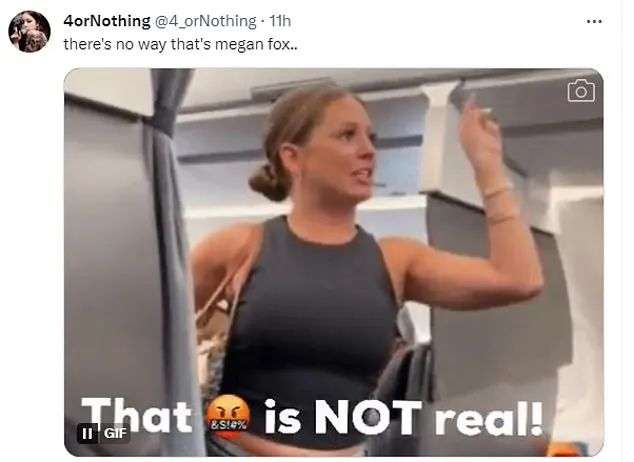This screenshot has height=462, width=634.
Task: Open the @4_orNothing handle link
Action: (x=205, y=21)
